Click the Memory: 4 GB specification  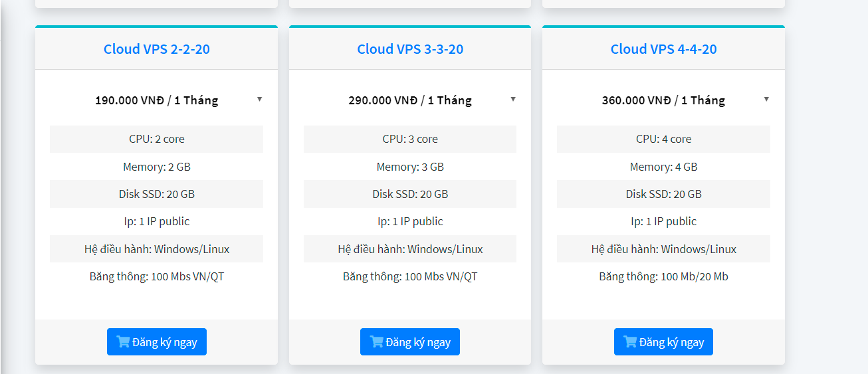pyautogui.click(x=663, y=167)
